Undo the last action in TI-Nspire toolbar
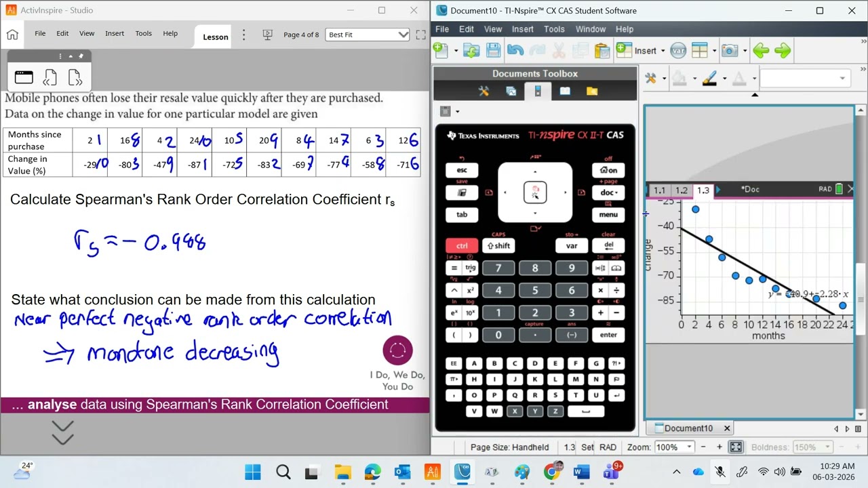Screen dimensions: 868x488 click(x=515, y=50)
